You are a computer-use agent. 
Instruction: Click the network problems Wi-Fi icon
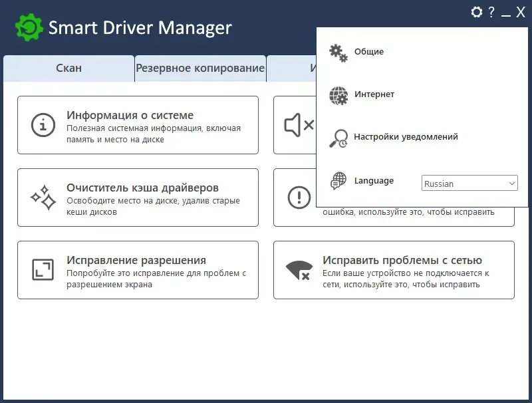click(299, 269)
